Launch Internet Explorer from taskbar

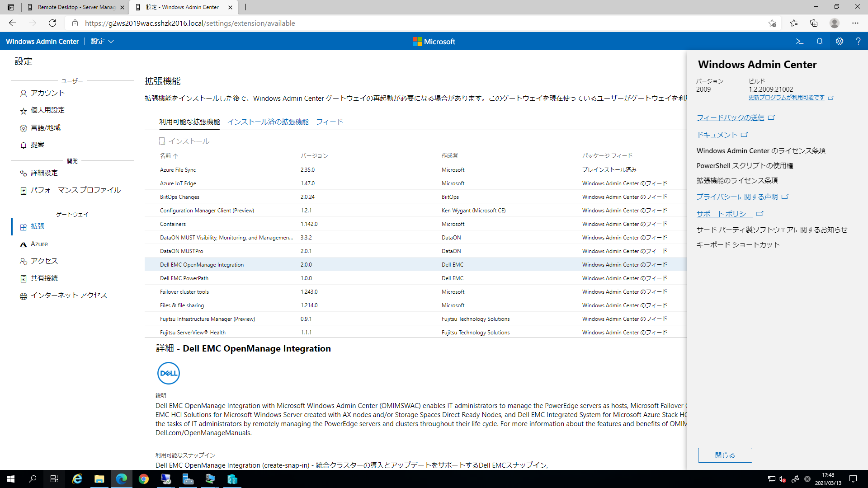(77, 479)
